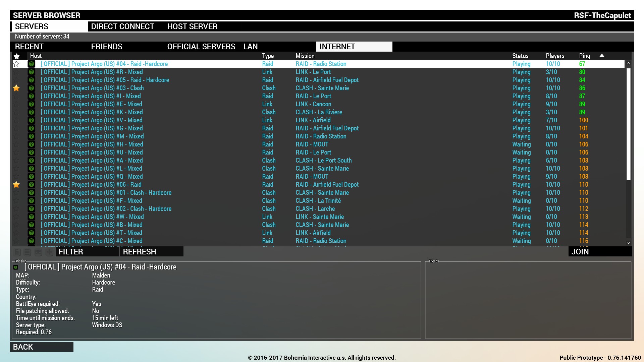Image resolution: width=644 pixels, height=362 pixels.
Task: Unfavorite the #03 - Clash server star
Action: pyautogui.click(x=16, y=88)
